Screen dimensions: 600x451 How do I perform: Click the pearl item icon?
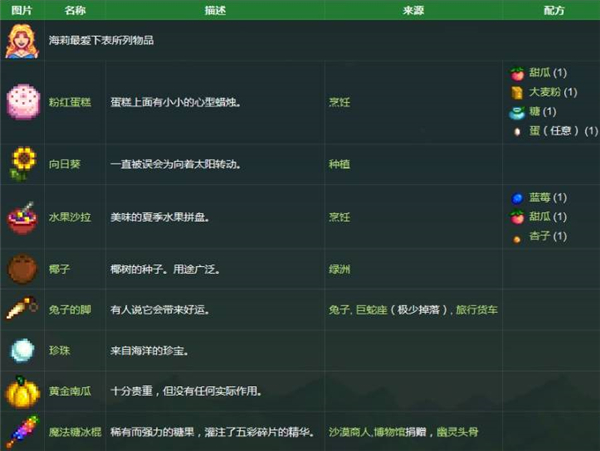(22, 350)
